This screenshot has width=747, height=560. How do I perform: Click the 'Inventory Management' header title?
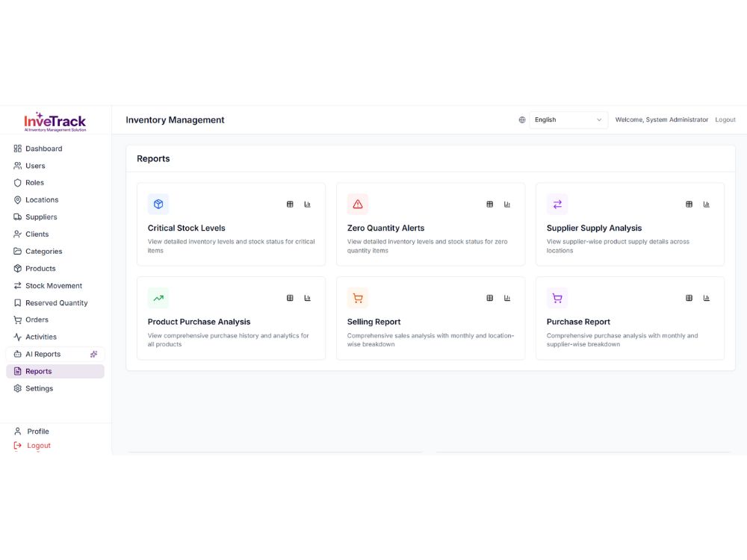[x=175, y=120]
